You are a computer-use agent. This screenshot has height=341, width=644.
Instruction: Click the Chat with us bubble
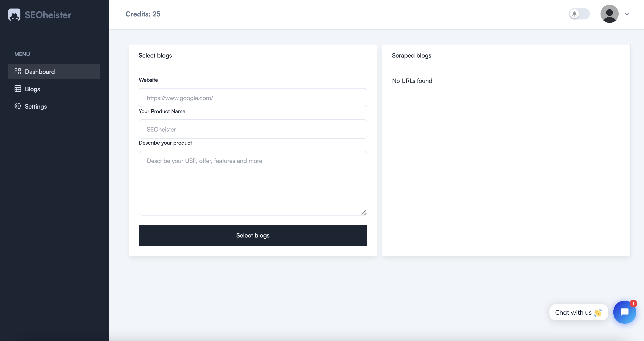coord(578,312)
